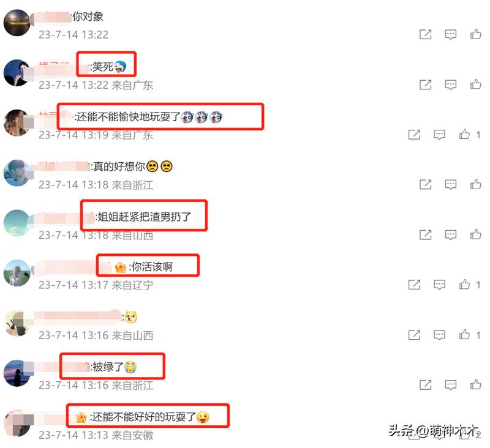Like the '你对象' comment

(x=476, y=34)
